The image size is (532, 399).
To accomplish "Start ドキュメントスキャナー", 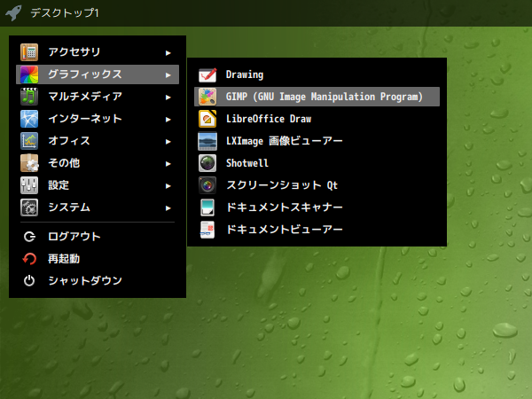I will (317, 207).
